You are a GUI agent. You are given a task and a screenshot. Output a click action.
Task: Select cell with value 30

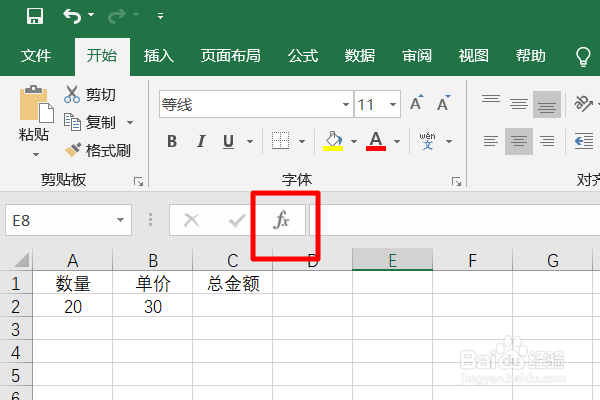pyautogui.click(x=153, y=307)
